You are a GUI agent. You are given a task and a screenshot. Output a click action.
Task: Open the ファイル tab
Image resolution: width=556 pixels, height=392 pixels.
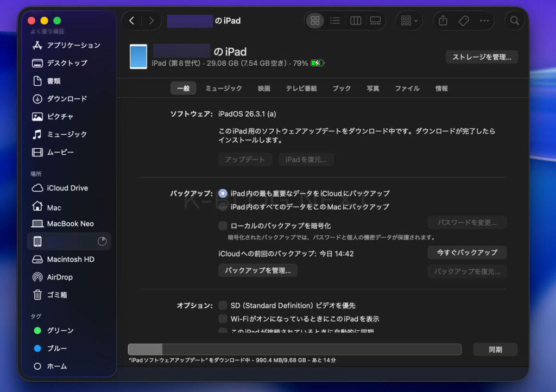coord(407,88)
